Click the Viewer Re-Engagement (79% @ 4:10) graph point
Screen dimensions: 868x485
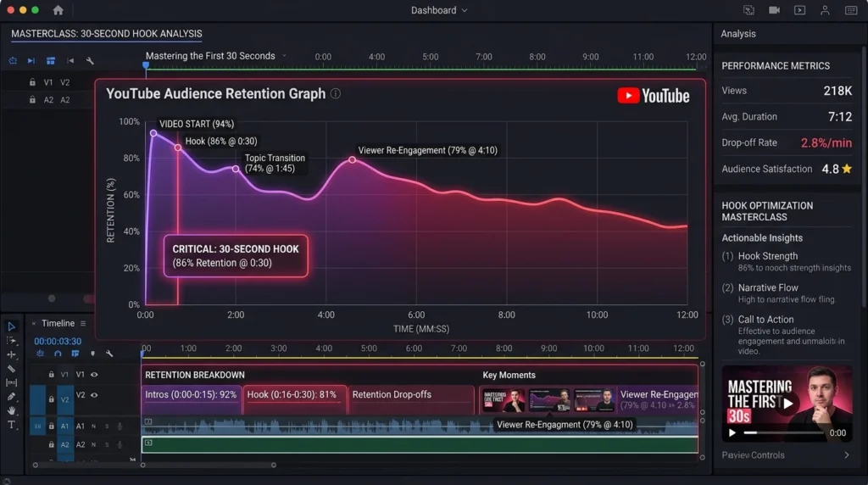[x=352, y=160]
